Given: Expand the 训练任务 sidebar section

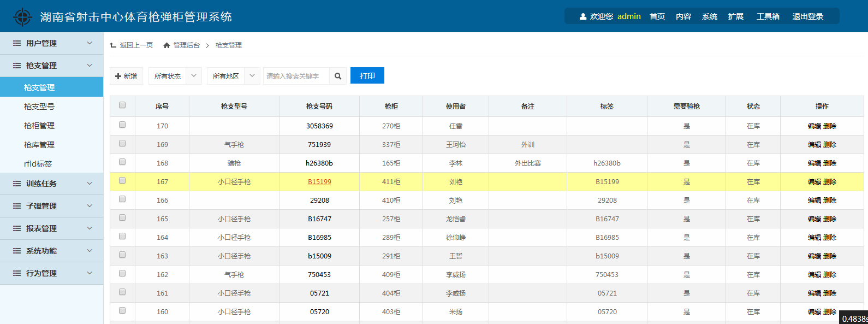Looking at the screenshot, I should (x=51, y=184).
